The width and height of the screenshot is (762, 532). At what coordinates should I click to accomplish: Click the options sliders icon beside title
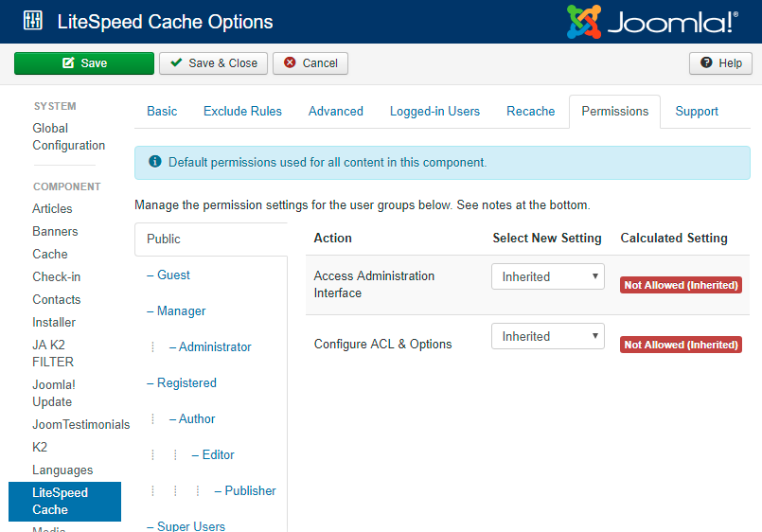point(32,21)
